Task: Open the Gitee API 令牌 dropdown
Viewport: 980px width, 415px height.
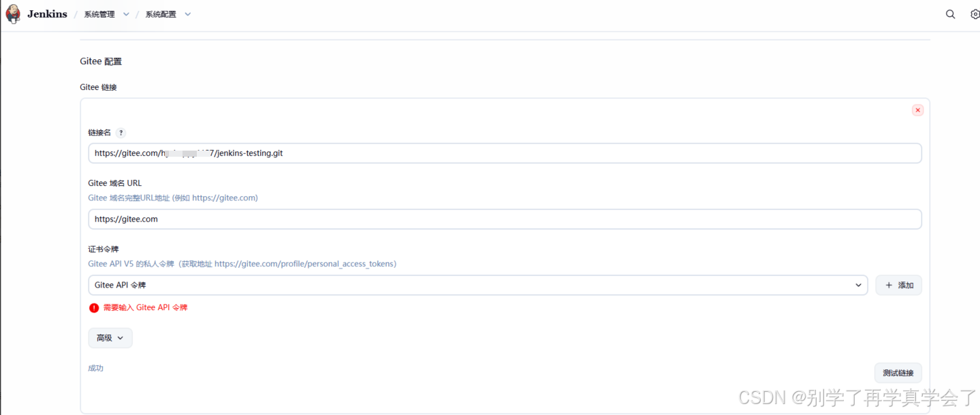Action: 478,286
